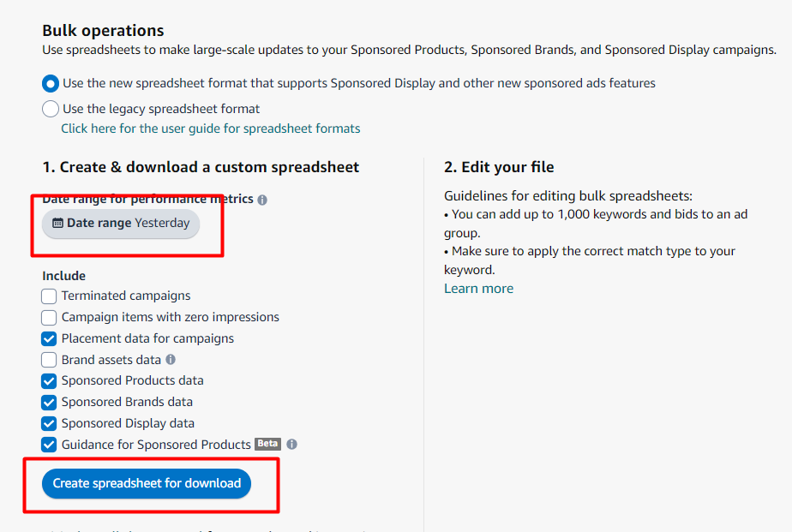The width and height of the screenshot is (792, 532).
Task: Click info icon after the Beta badge
Action: click(292, 445)
